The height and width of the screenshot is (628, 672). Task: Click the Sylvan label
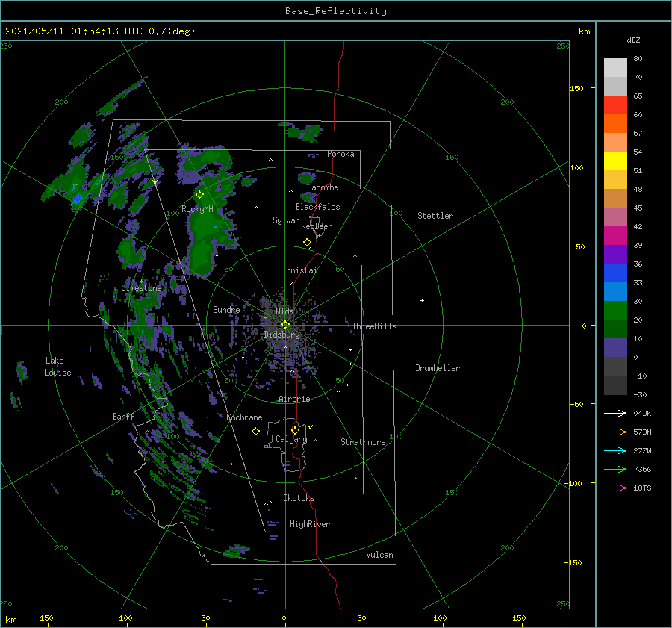tap(286, 220)
